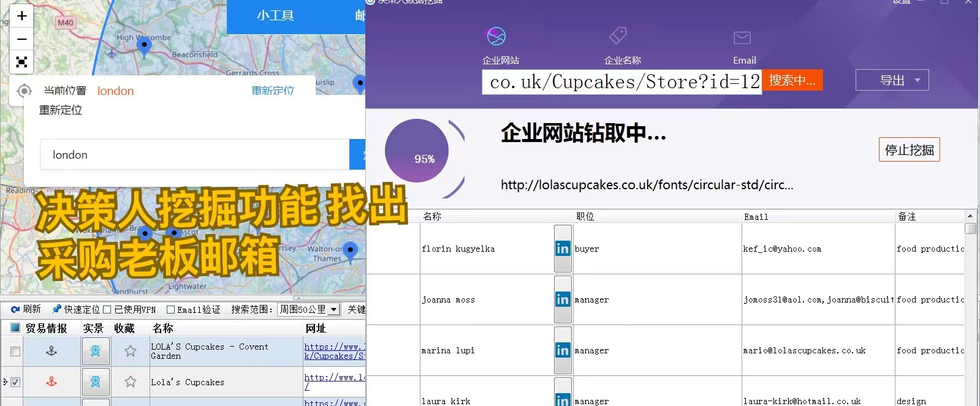Open LinkedIn for marina lupi
This screenshot has width=980, height=406.
(x=563, y=350)
